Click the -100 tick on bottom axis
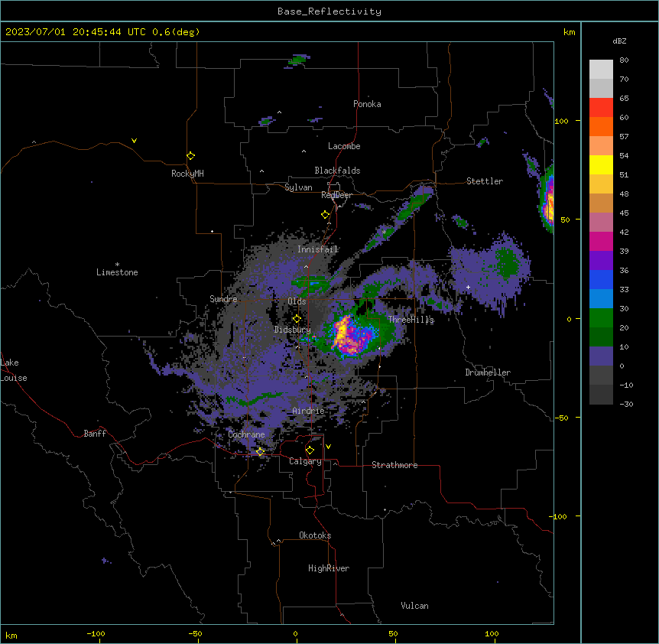 pyautogui.click(x=96, y=634)
